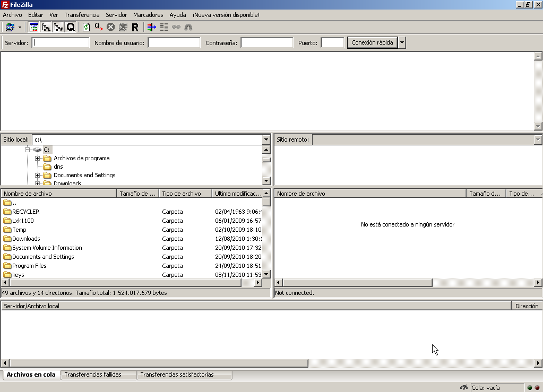Switch to Transferencias fallidas tab
543x392 pixels.
point(93,374)
